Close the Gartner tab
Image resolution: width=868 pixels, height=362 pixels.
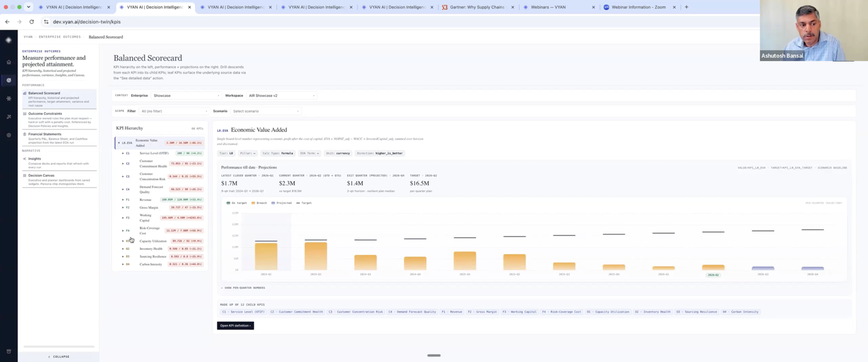[x=513, y=7]
